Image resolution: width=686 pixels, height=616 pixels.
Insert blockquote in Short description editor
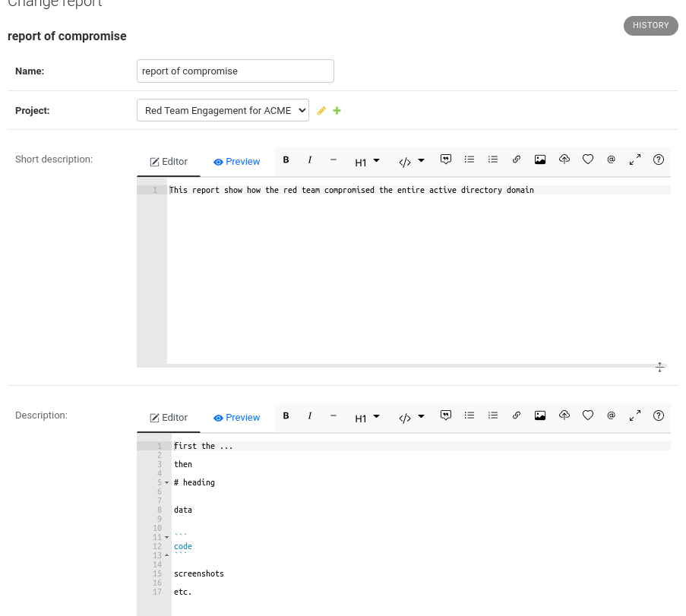446,160
